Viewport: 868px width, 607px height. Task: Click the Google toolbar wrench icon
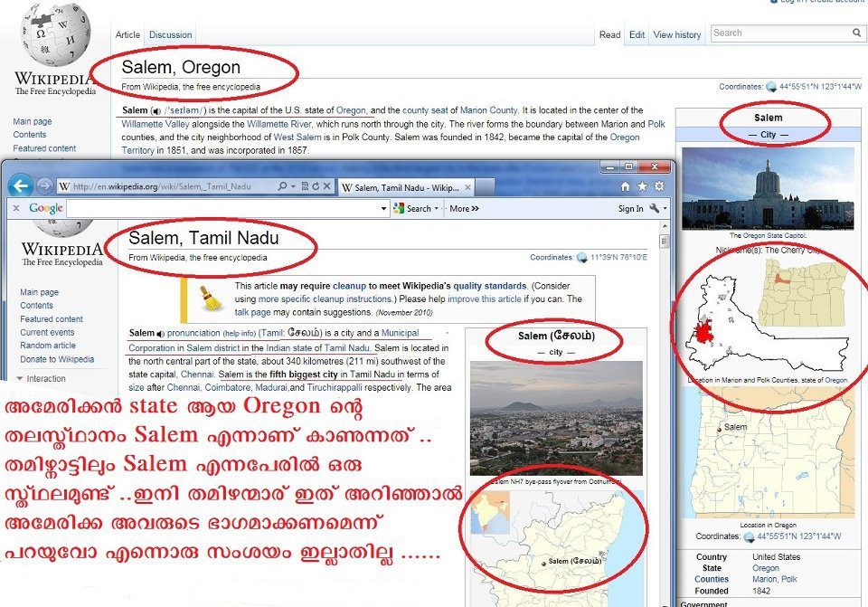pos(654,209)
